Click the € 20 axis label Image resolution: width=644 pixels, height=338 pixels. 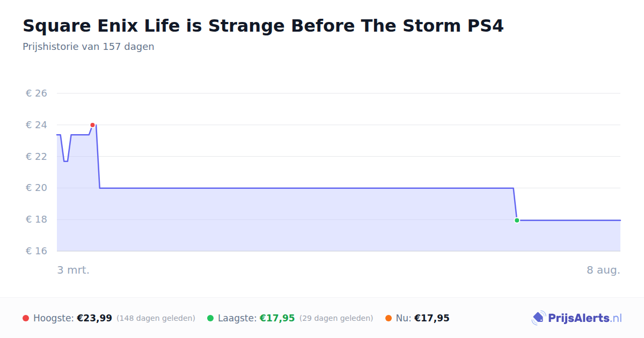[36, 188]
